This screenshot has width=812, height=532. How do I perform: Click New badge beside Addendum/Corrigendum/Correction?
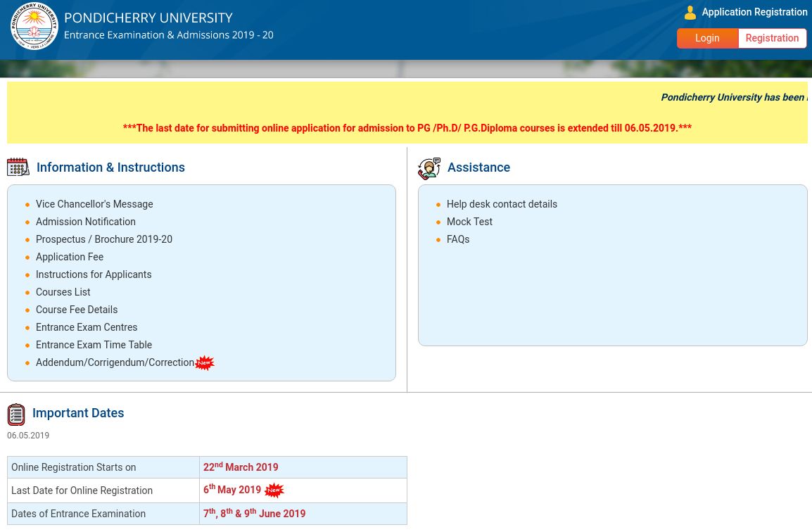(205, 362)
